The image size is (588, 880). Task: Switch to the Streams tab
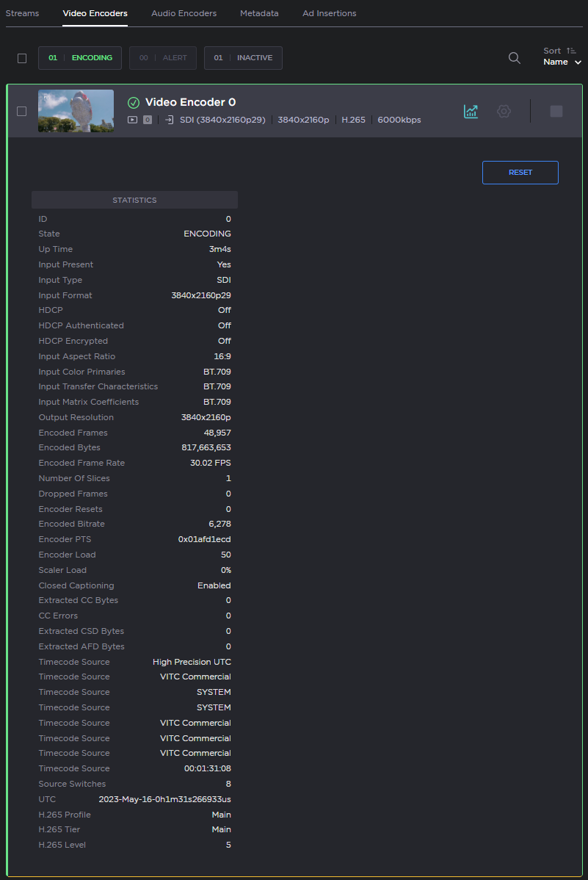[22, 13]
